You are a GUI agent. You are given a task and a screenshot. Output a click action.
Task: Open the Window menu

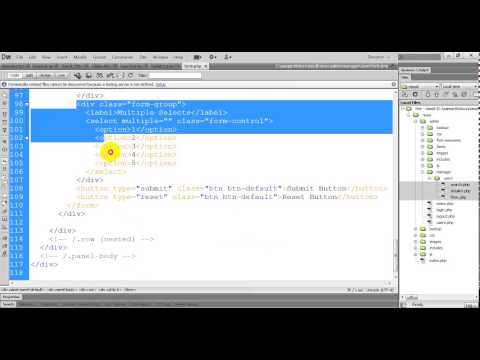[160, 57]
